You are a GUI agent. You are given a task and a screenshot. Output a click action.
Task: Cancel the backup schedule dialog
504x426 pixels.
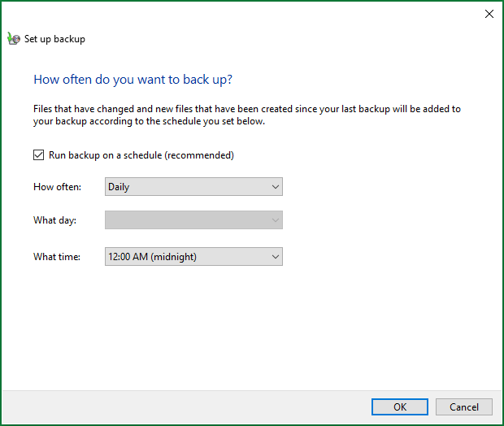(464, 406)
